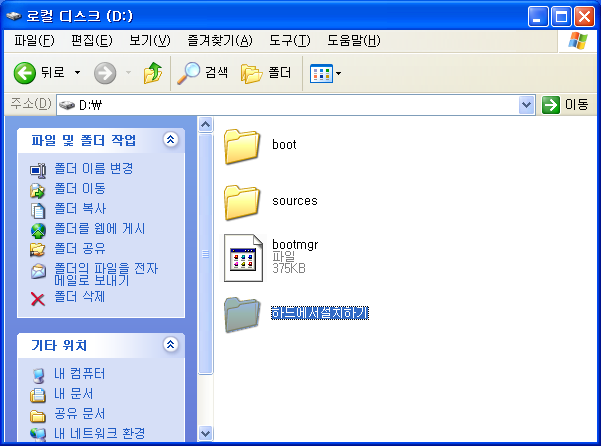Click the highlighted 하드에서설치하기 label
Image resolution: width=601 pixels, height=446 pixels.
[320, 313]
